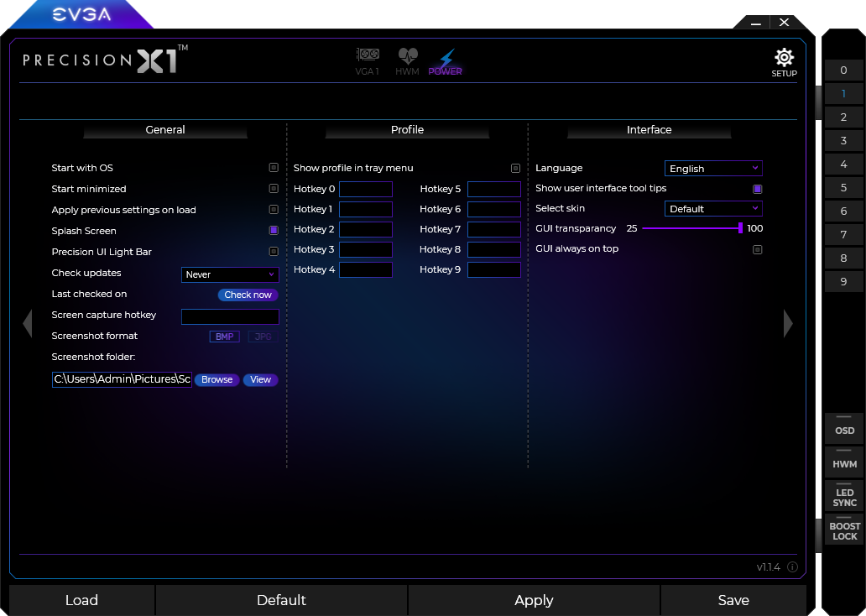
Task: Select profile 0 in side panel
Action: 843,70
